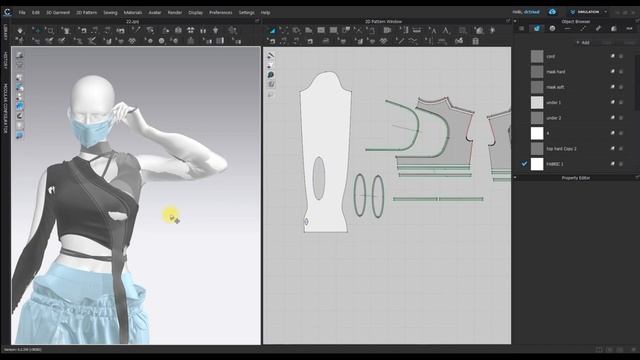Open the Materials menu
640x360 pixels.
(x=133, y=13)
